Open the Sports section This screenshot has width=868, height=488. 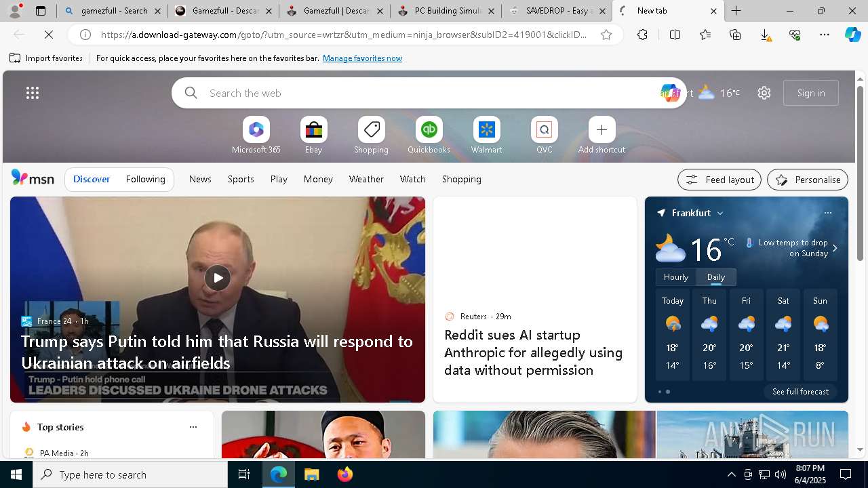click(241, 179)
